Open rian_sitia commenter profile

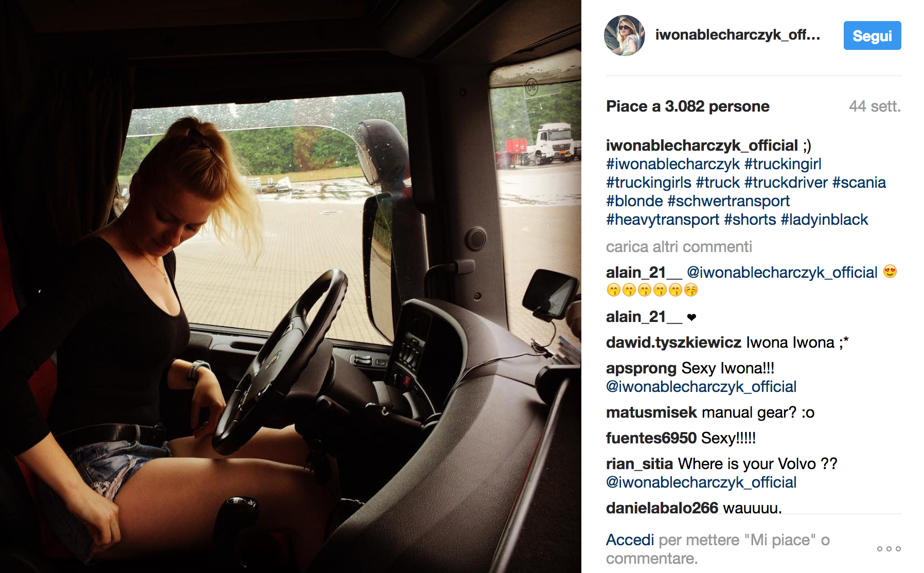point(639,464)
